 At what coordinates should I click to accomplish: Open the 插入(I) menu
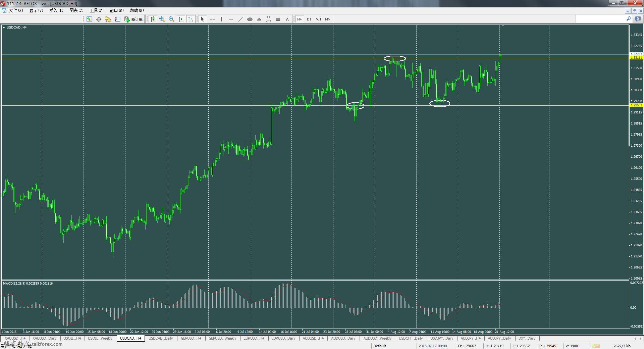coord(56,10)
